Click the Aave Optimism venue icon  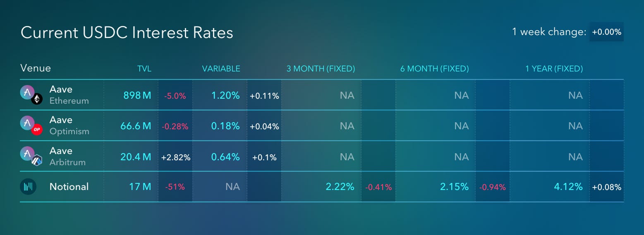point(31,126)
